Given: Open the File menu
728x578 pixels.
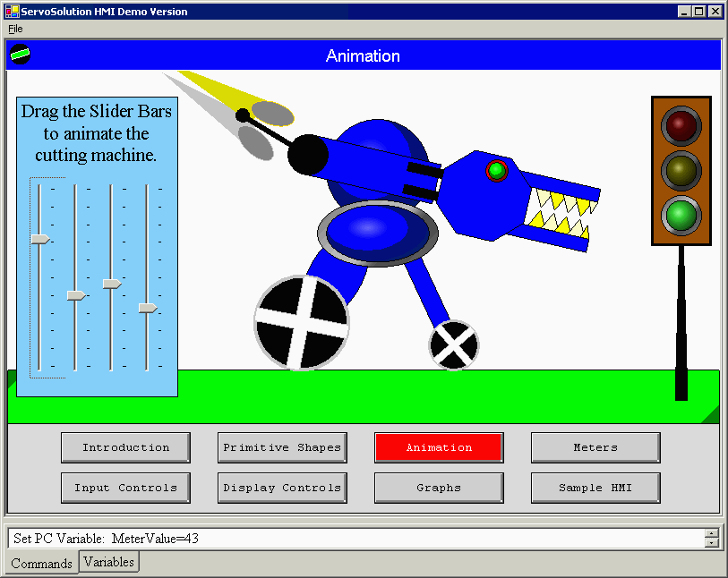Looking at the screenshot, I should coord(15,29).
